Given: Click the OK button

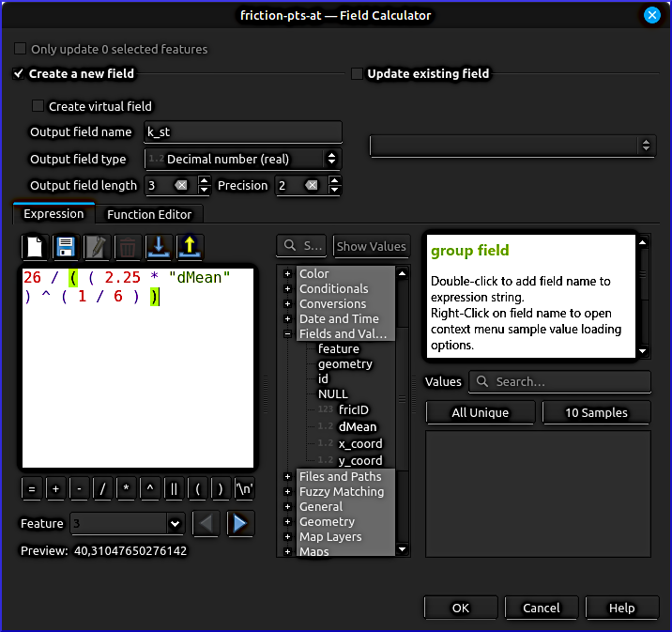Looking at the screenshot, I should point(461,608).
